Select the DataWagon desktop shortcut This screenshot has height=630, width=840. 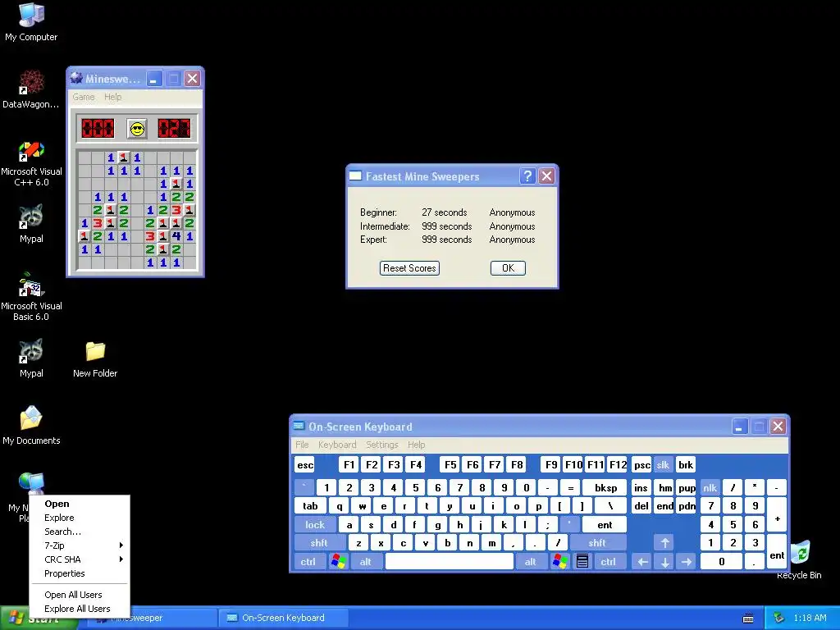pos(31,89)
